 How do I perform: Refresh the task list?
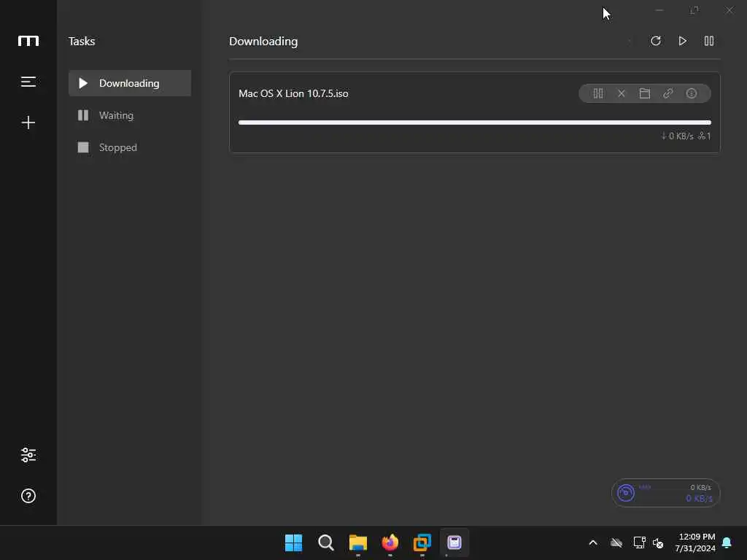tap(656, 41)
